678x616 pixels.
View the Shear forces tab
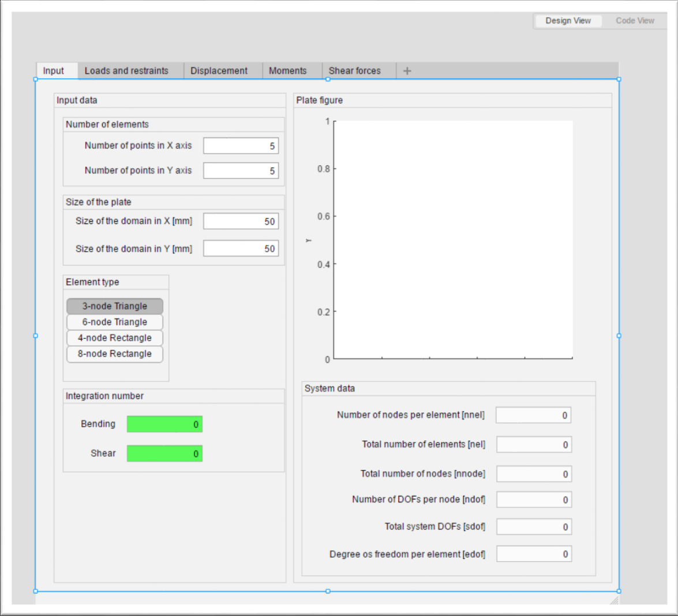(x=354, y=70)
